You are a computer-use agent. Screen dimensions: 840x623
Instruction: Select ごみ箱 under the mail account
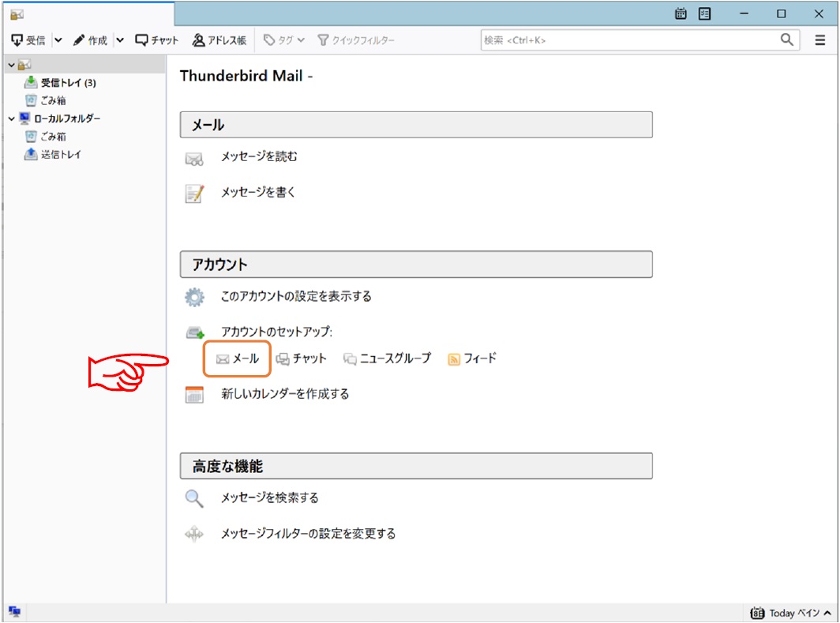point(46,100)
